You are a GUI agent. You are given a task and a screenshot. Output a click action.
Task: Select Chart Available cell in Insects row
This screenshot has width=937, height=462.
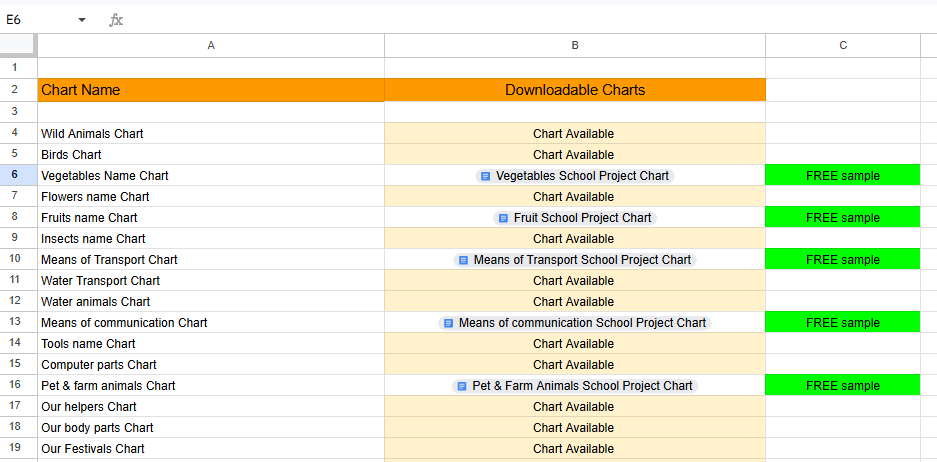click(575, 238)
